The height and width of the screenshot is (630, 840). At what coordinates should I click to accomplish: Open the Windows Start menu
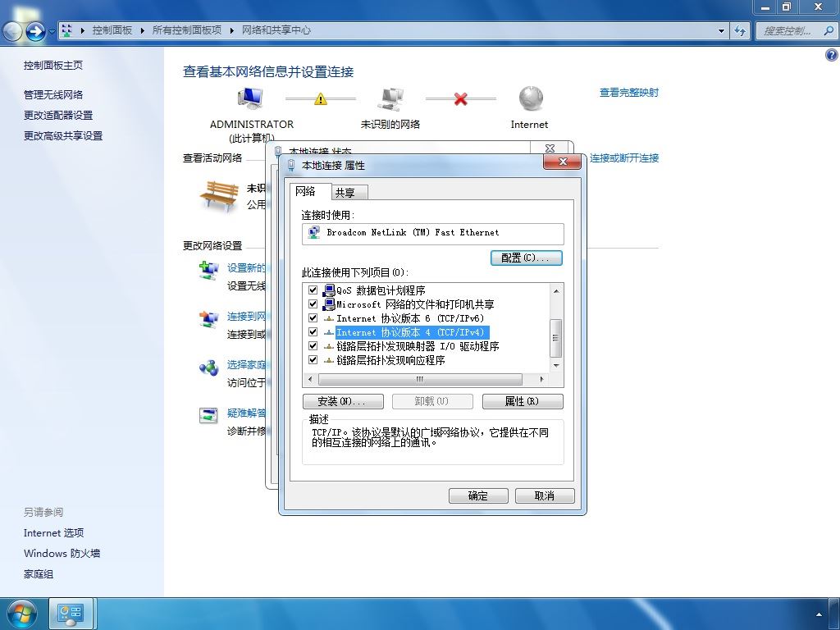21,614
